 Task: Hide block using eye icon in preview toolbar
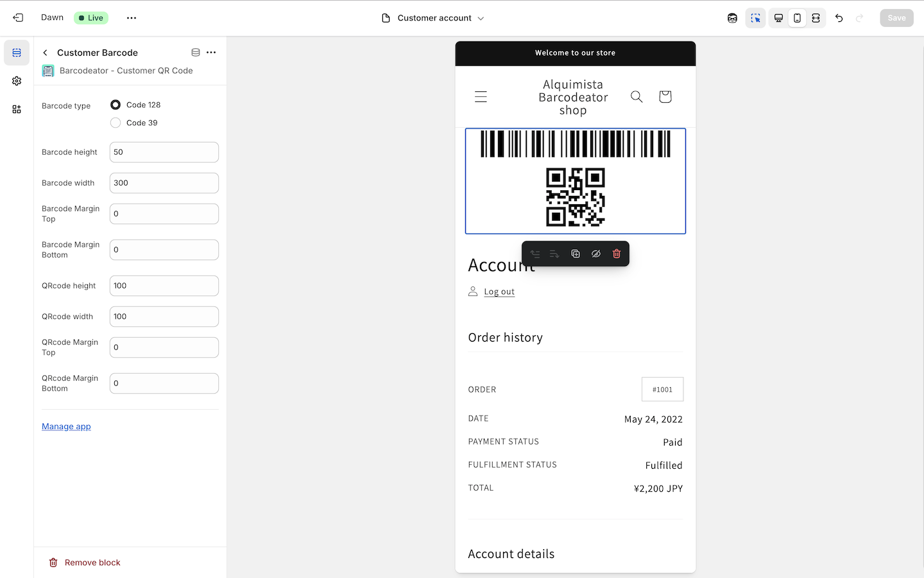(x=595, y=254)
